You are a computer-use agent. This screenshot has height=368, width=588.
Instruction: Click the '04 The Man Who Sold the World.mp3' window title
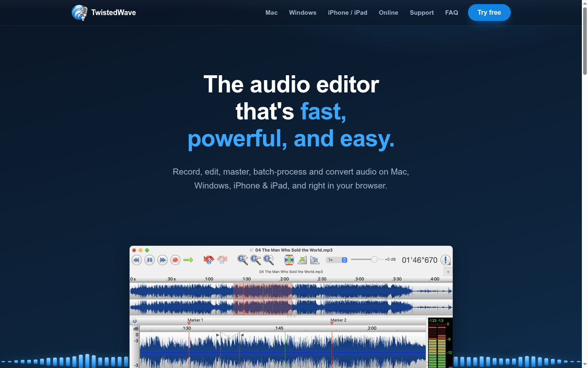click(294, 250)
